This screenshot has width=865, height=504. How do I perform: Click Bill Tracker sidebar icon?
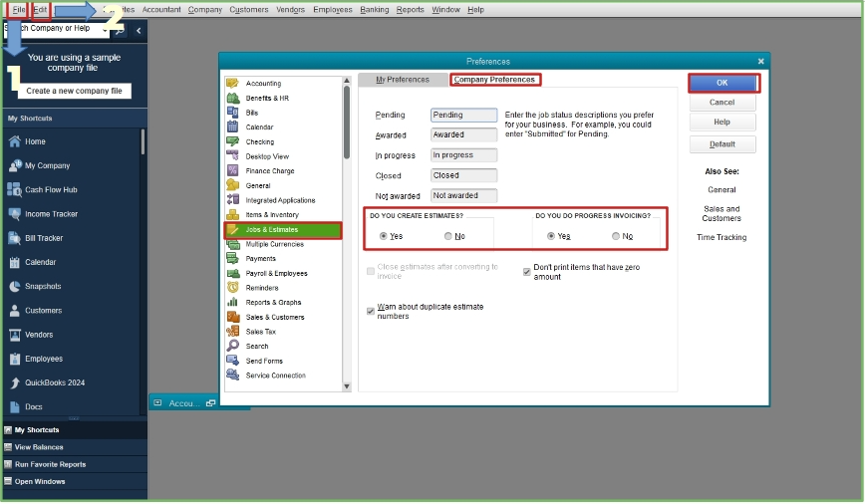(14, 238)
